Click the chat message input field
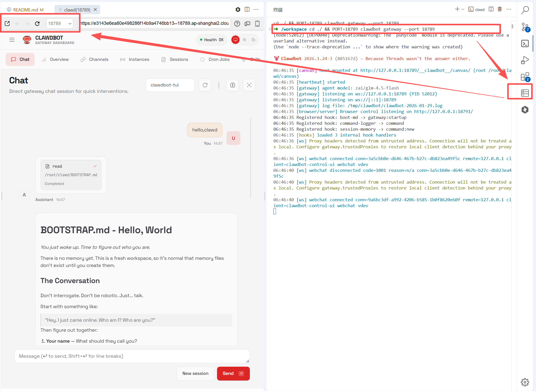The width and height of the screenshot is (536, 392). [132, 356]
